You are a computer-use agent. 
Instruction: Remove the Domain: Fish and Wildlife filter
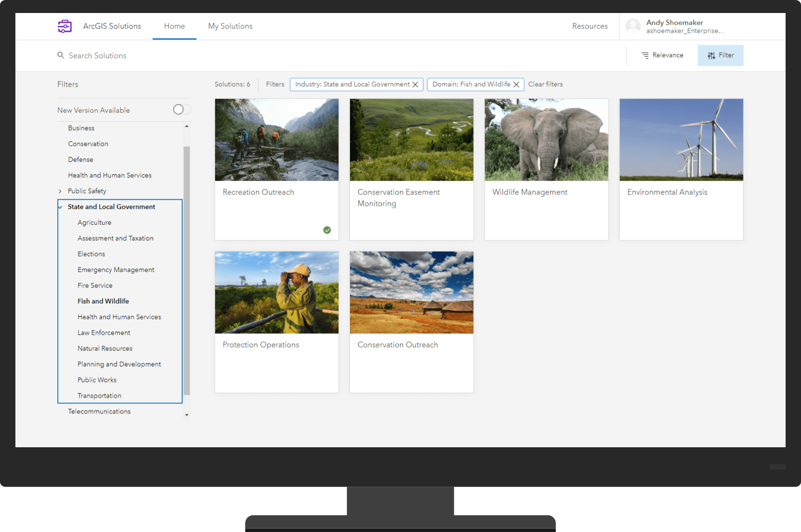tap(516, 84)
